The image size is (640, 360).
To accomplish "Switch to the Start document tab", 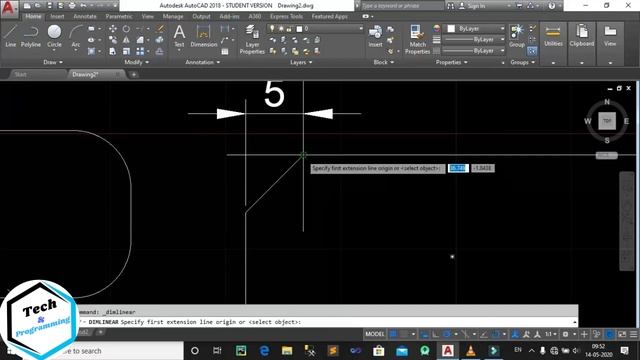I will pos(20,74).
